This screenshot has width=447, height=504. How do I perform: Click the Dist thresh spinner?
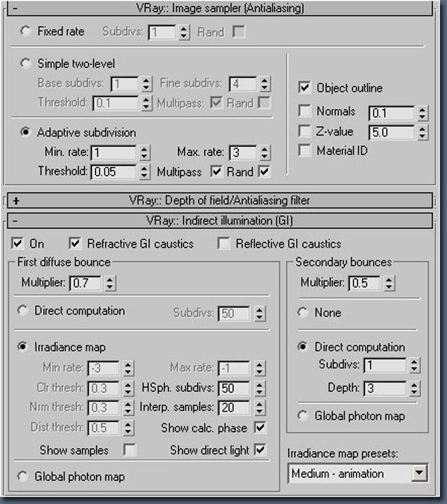[x=128, y=428]
